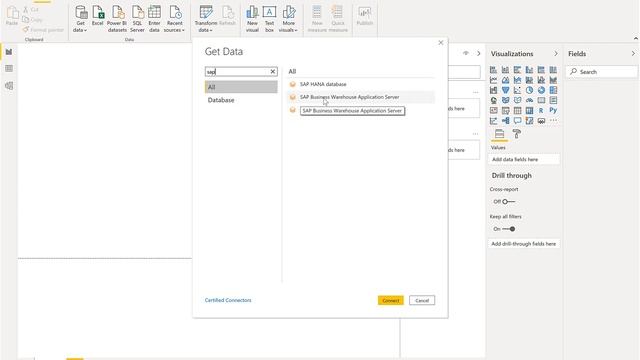Select the Donut chart visual

pos(541,90)
